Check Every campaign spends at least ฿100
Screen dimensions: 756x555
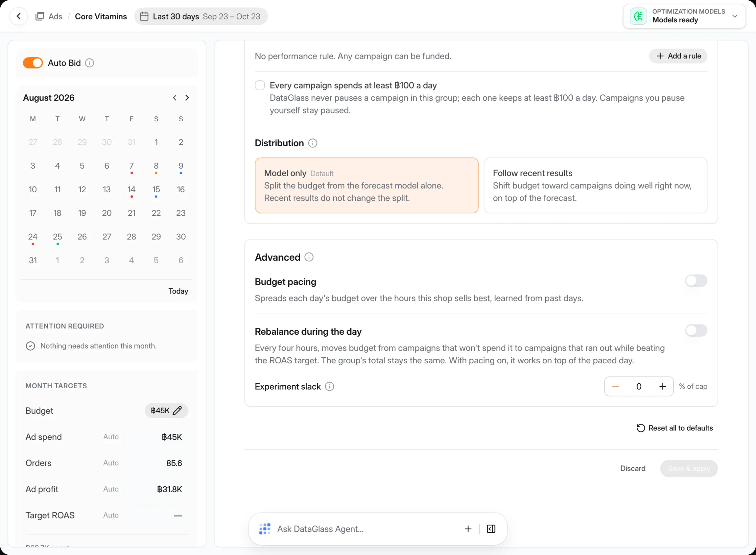[x=260, y=85]
